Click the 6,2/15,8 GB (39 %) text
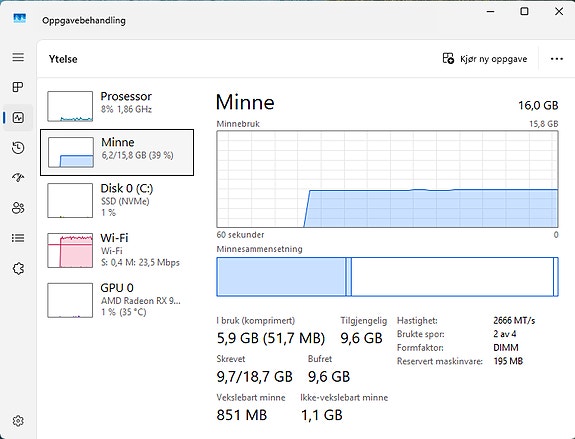This screenshot has width=575, height=439. tap(137, 156)
